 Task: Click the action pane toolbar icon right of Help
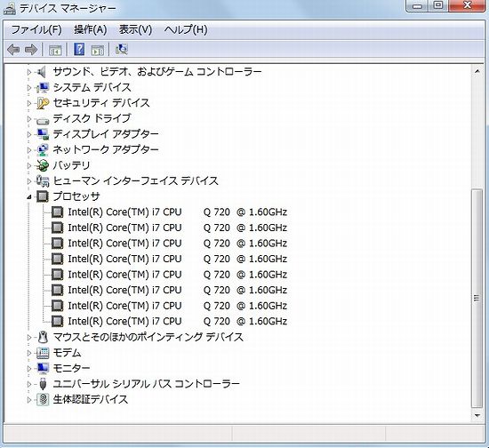click(98, 50)
